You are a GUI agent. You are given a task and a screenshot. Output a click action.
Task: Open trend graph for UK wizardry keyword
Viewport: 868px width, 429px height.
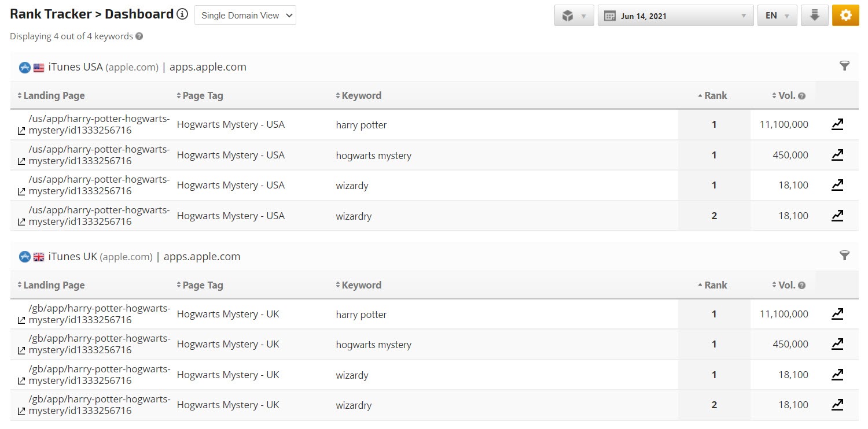coord(837,405)
